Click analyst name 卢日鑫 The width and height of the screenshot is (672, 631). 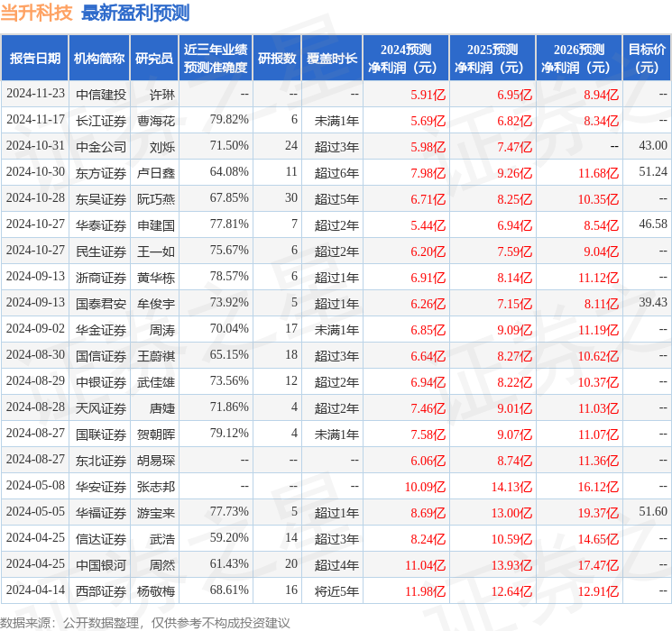pyautogui.click(x=156, y=173)
